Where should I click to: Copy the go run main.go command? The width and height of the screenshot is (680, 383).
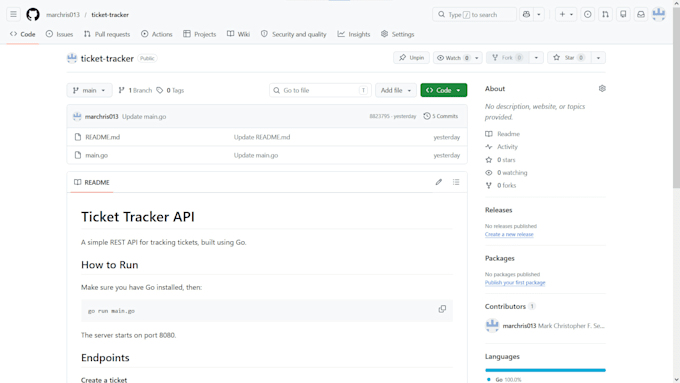442,309
